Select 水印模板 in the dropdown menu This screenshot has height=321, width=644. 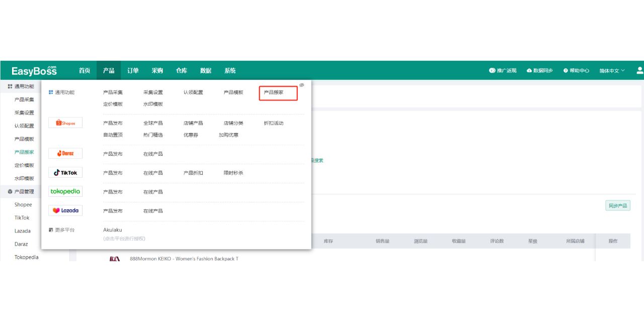tap(153, 104)
